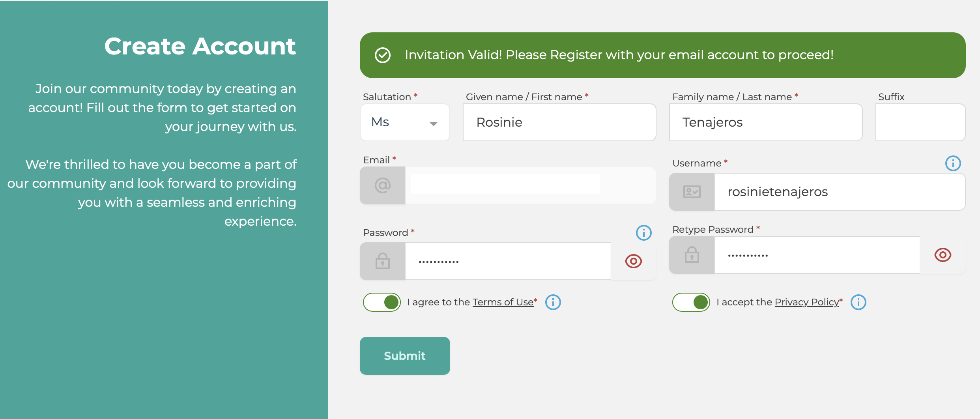The image size is (980, 419).
Task: Click the Terms of Use info icon
Action: point(553,302)
